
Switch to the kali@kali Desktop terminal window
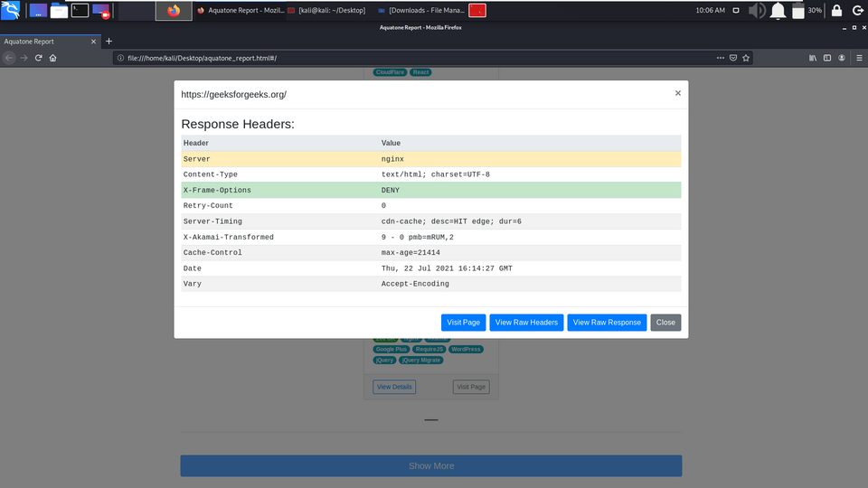point(326,11)
